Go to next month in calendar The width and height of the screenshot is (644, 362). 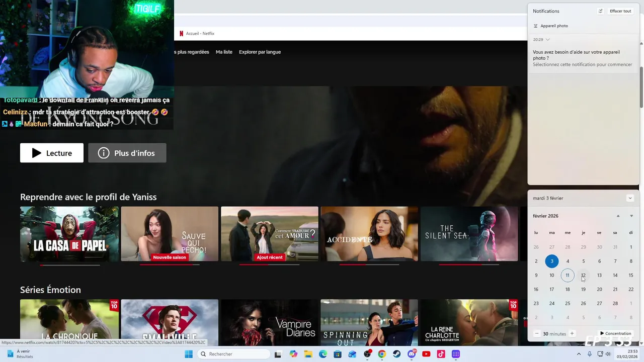[631, 216]
